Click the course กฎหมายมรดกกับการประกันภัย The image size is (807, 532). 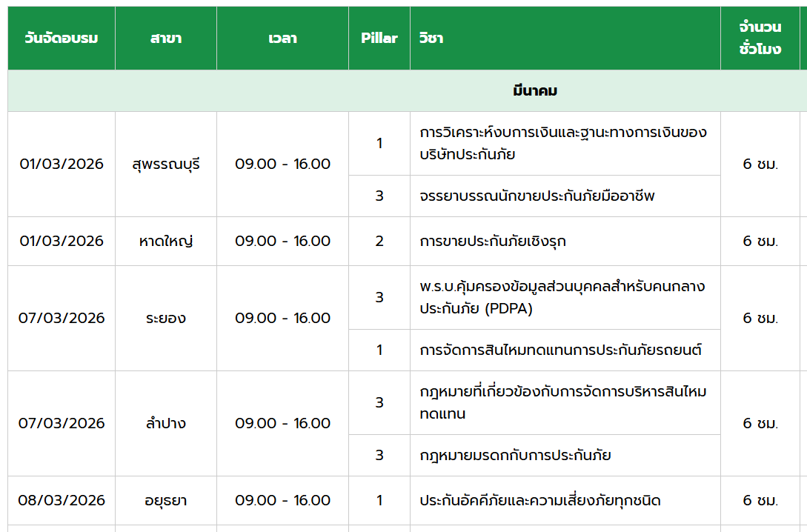[515, 455]
